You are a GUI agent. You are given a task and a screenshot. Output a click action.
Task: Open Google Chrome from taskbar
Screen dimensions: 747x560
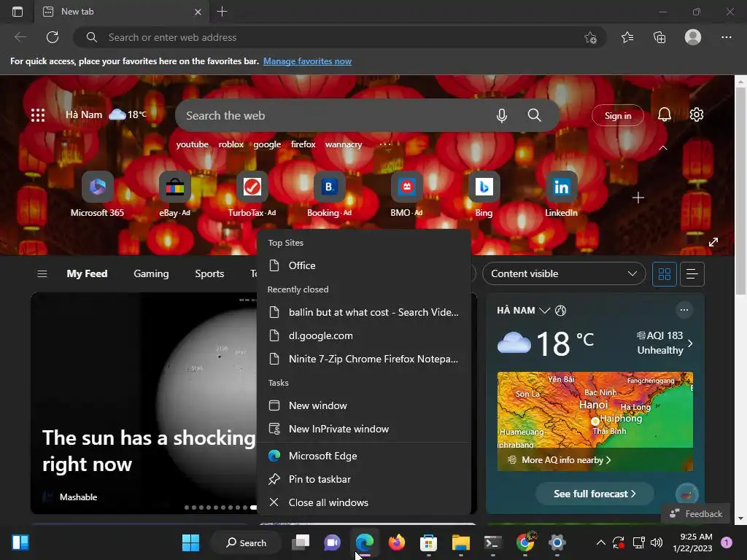click(525, 542)
